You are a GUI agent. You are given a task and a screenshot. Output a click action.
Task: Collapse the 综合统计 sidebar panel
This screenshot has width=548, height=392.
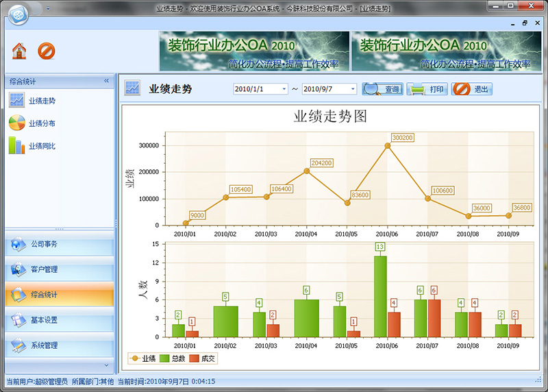pyautogui.click(x=106, y=81)
